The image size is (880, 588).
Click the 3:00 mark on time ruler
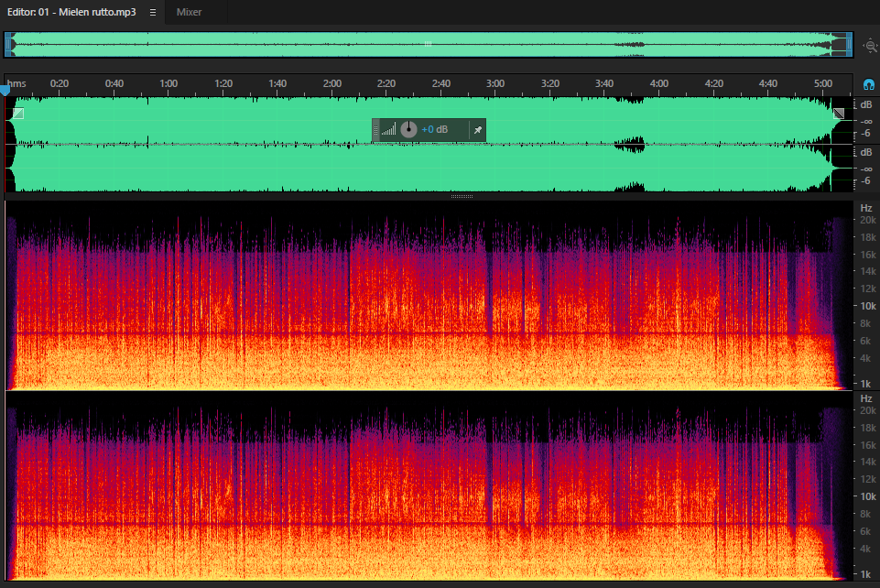(495, 83)
